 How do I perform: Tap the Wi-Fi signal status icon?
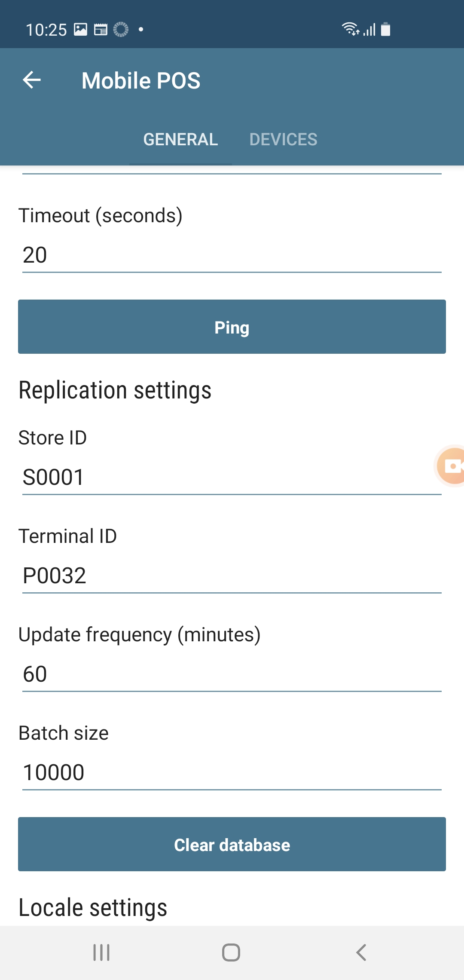[350, 29]
